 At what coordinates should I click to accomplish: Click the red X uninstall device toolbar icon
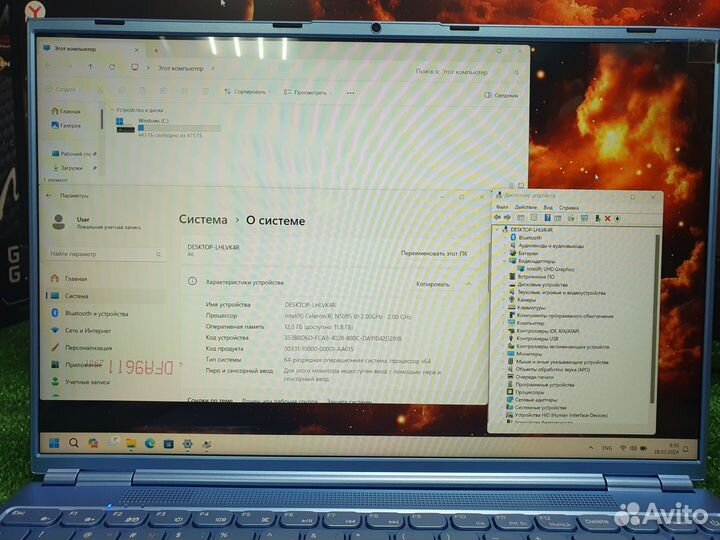click(607, 218)
